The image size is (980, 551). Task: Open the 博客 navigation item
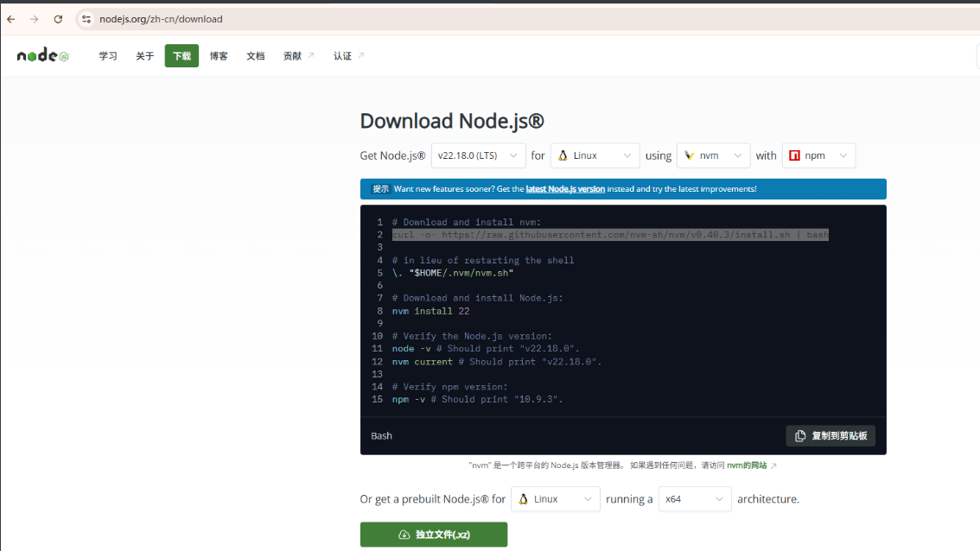tap(219, 56)
